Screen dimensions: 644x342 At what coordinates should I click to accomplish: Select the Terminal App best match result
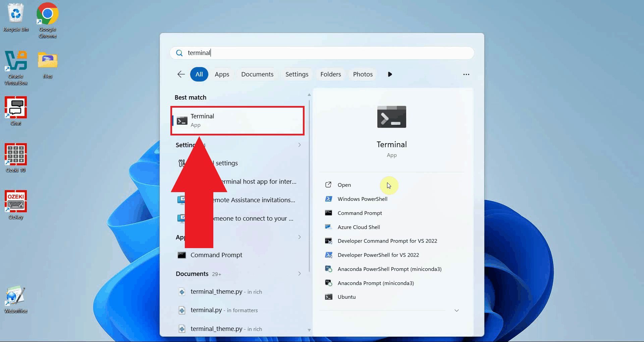pyautogui.click(x=237, y=121)
